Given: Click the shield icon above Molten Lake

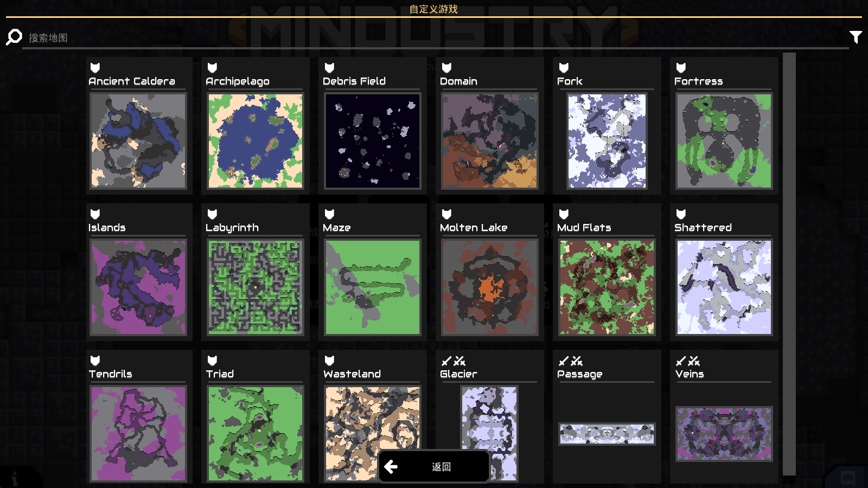Looking at the screenshot, I should (446, 214).
